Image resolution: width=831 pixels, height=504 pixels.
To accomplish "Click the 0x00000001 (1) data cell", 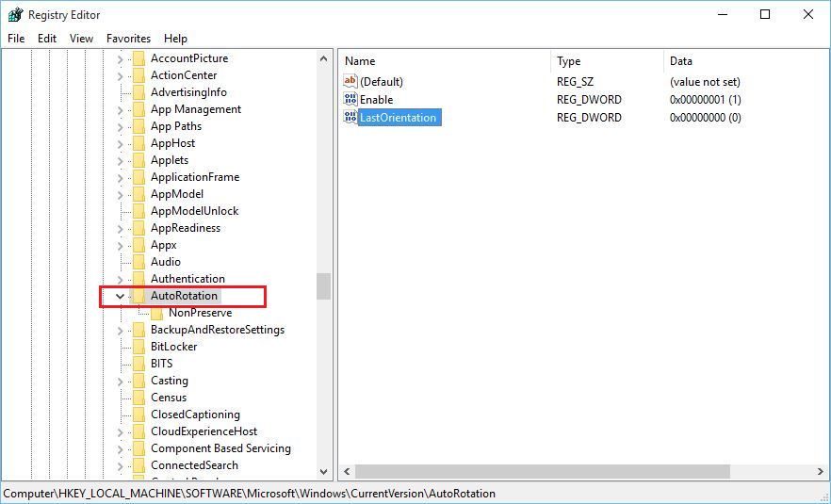I will point(706,100).
